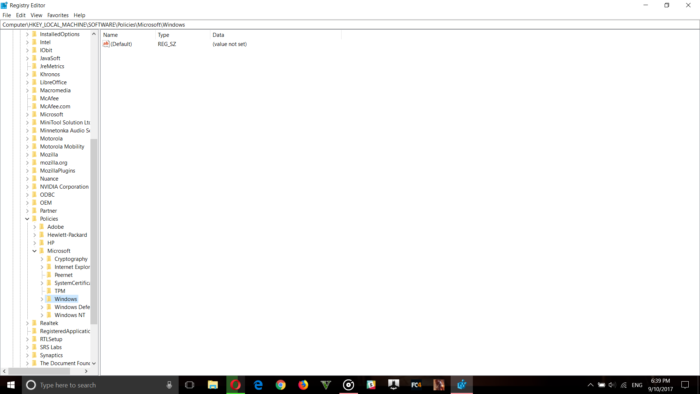This screenshot has height=394, width=700.
Task: Select the TPM folder icon
Action: [49, 291]
